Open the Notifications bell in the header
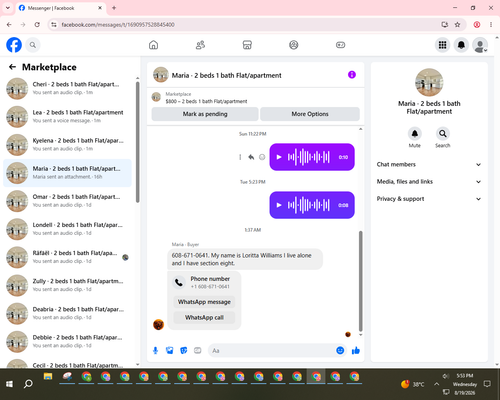Viewport: 500px width, 400px height. click(x=461, y=45)
